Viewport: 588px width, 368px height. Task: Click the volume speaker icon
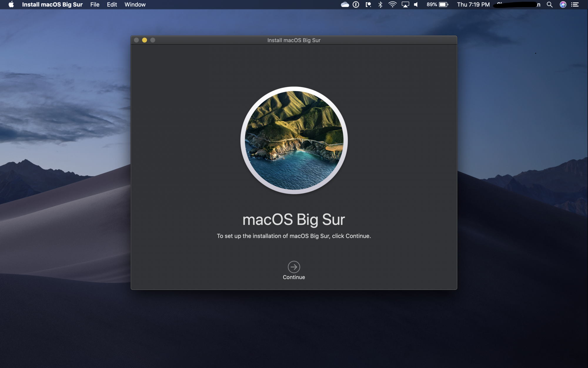tap(416, 4)
